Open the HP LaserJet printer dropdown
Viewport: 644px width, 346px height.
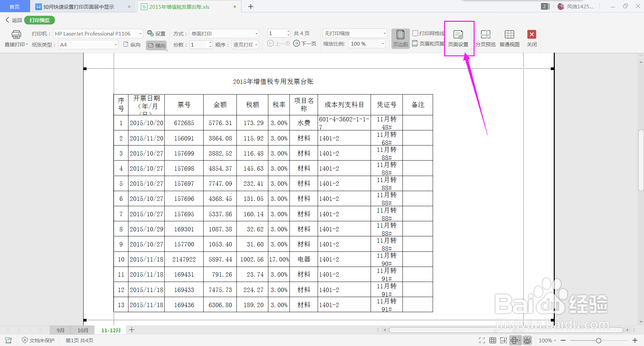140,33
